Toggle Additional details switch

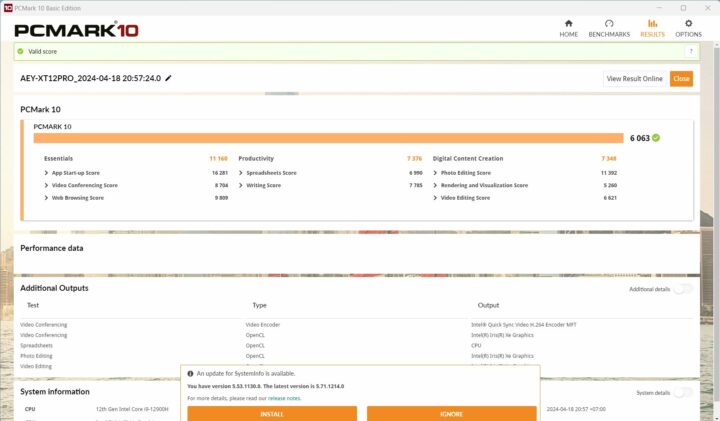(682, 289)
